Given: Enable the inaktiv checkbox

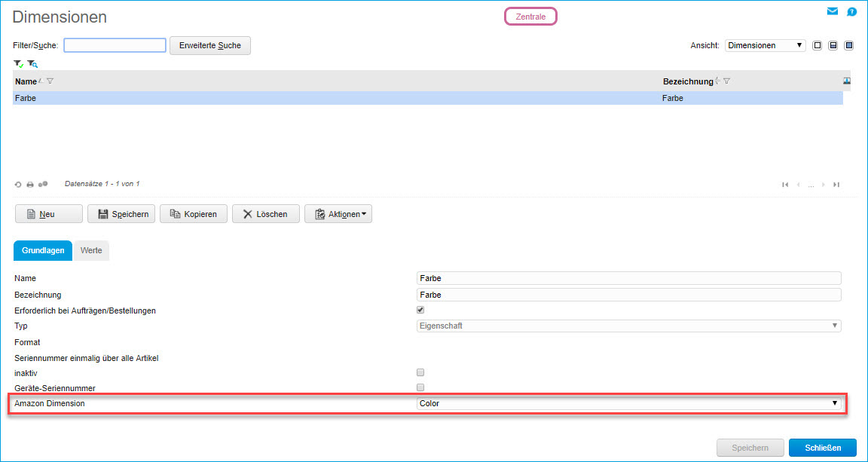Looking at the screenshot, I should click(x=420, y=372).
